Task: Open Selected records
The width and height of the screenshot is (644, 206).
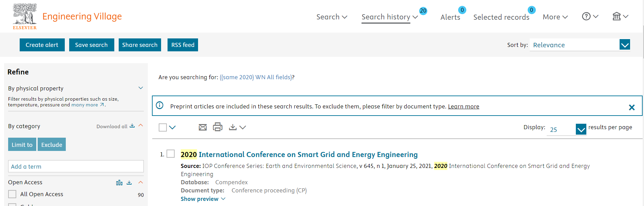Action: click(501, 17)
